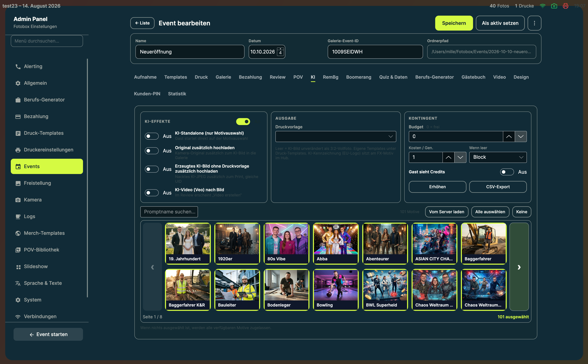This screenshot has height=364, width=588.
Task: Increase Kosten / Gen. with up arrow
Action: (448, 157)
